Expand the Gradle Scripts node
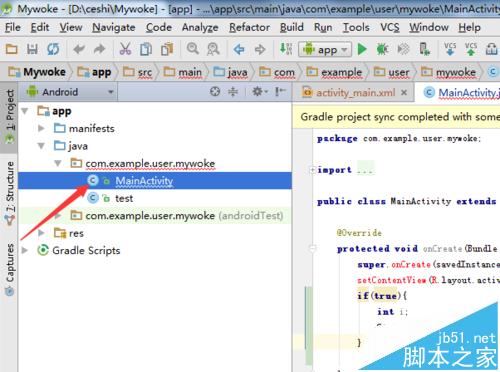 click(x=25, y=250)
